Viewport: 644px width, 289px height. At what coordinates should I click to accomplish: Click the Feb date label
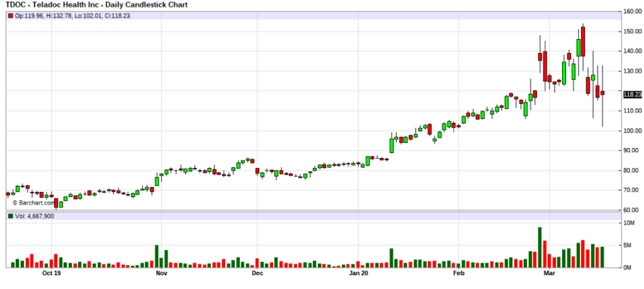click(458, 272)
